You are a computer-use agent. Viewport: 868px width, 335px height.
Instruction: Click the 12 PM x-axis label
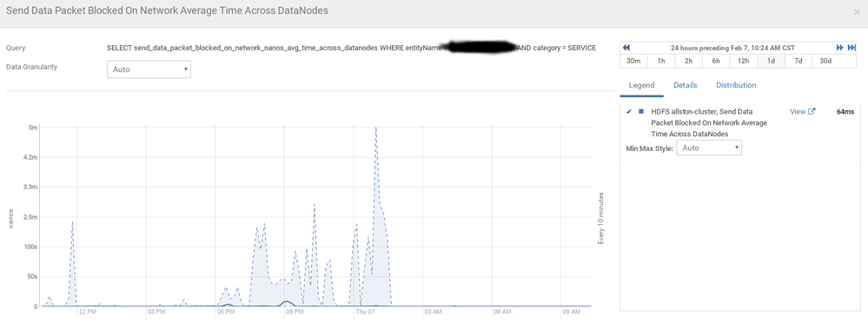[x=89, y=312]
